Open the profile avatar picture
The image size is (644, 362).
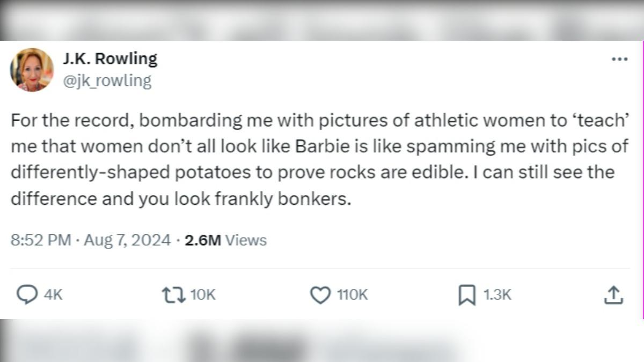pyautogui.click(x=32, y=70)
